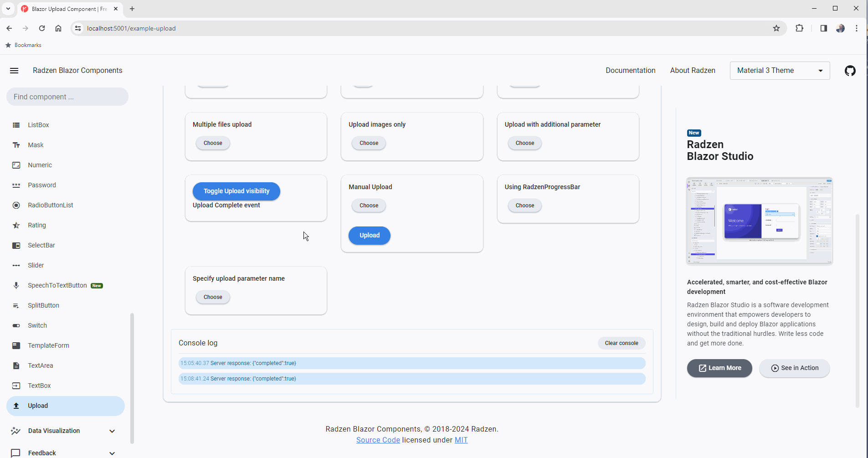Click the ListBox sidebar icon
Image resolution: width=868 pixels, height=458 pixels.
click(16, 125)
